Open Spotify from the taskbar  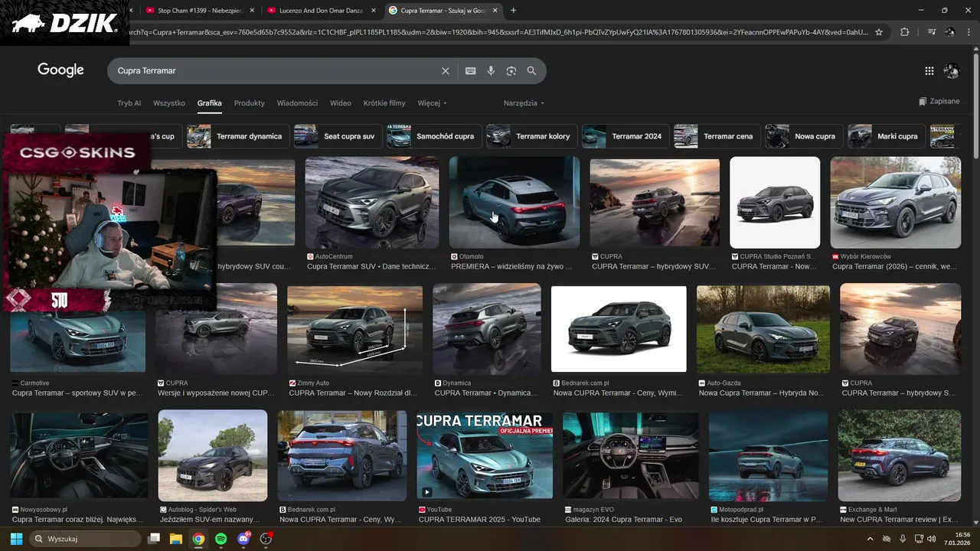coord(220,539)
